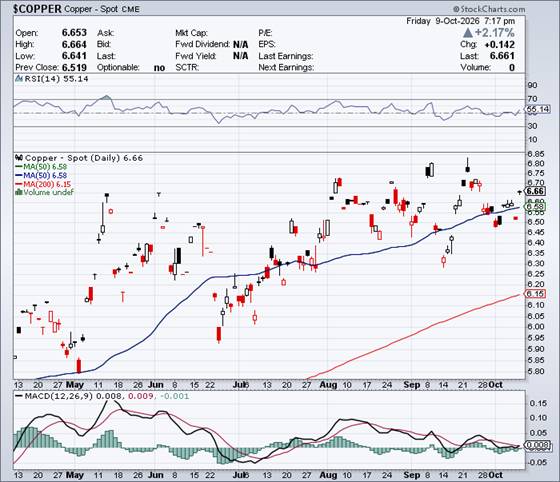
Task: Click the Prev Close value 6.519
Action: [x=74, y=67]
